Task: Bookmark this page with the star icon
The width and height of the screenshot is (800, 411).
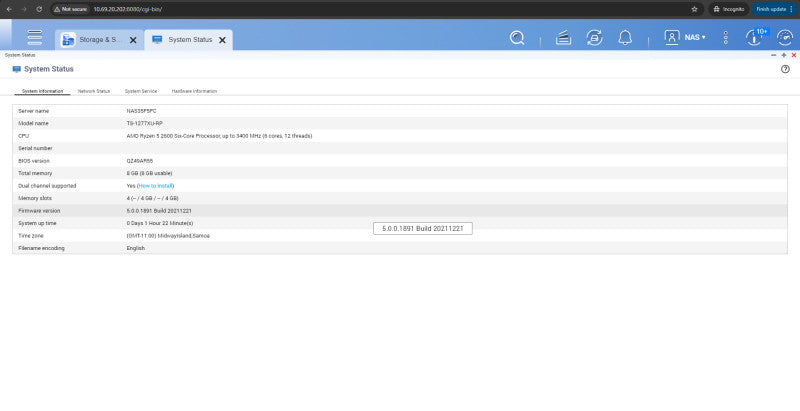Action: 694,9
